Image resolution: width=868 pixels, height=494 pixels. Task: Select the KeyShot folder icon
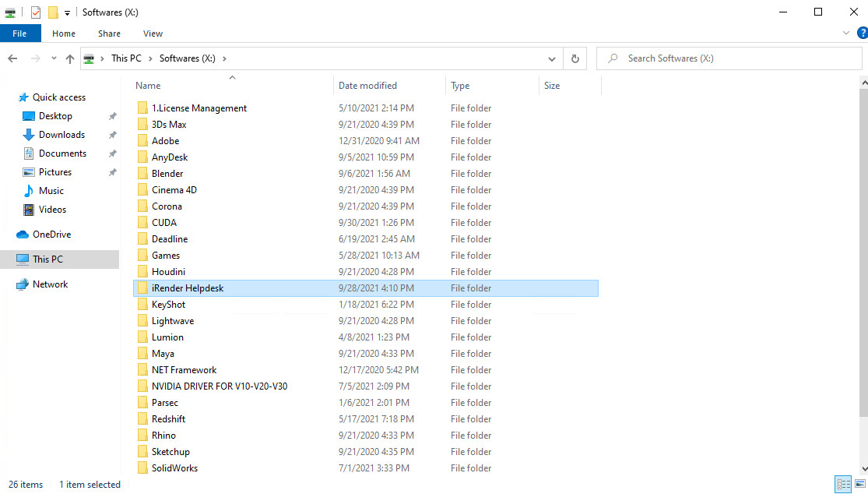142,305
